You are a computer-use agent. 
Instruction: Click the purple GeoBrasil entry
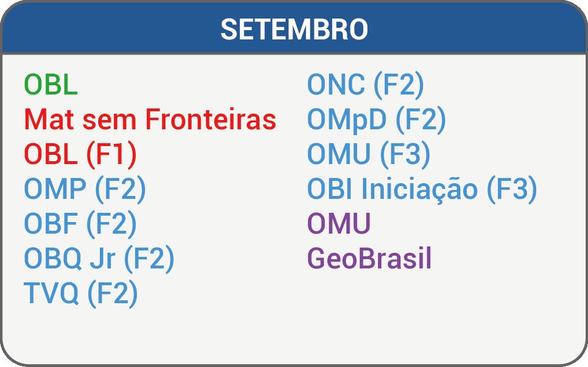click(369, 259)
